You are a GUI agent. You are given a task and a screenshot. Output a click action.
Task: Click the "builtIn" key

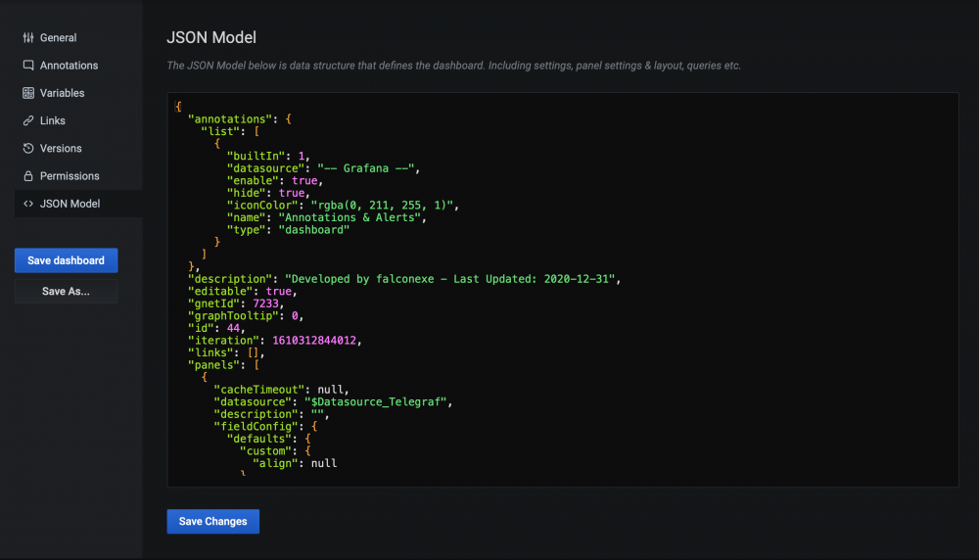(x=256, y=156)
